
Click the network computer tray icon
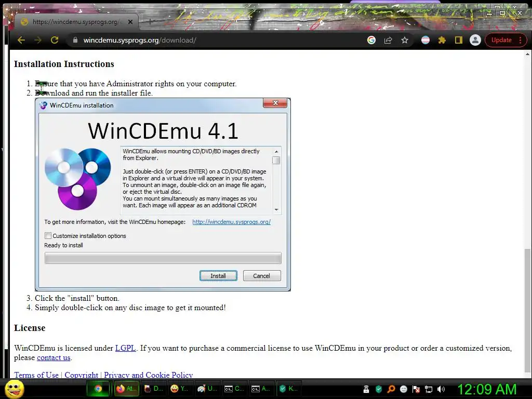(x=429, y=389)
